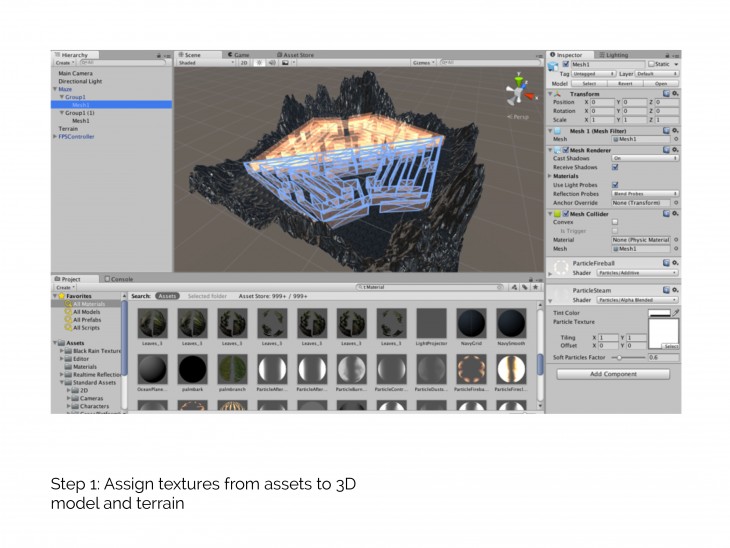The image size is (730, 548).
Task: Click Mesh Collider gear settings icon
Action: [676, 213]
